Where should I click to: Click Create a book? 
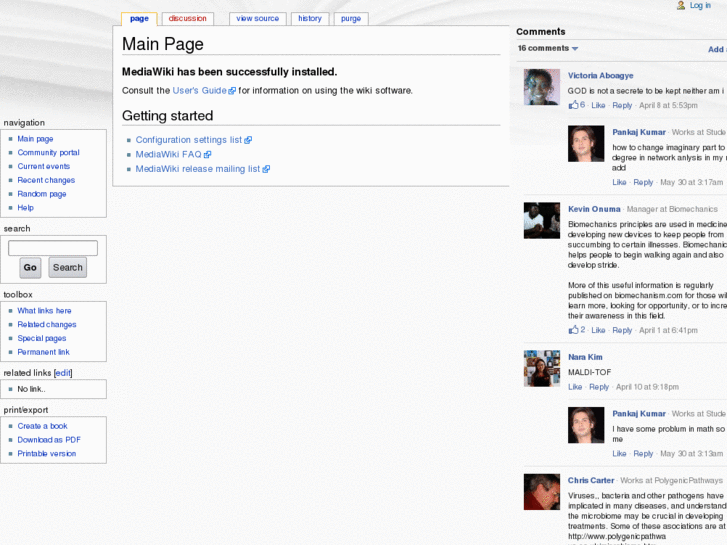[42, 426]
